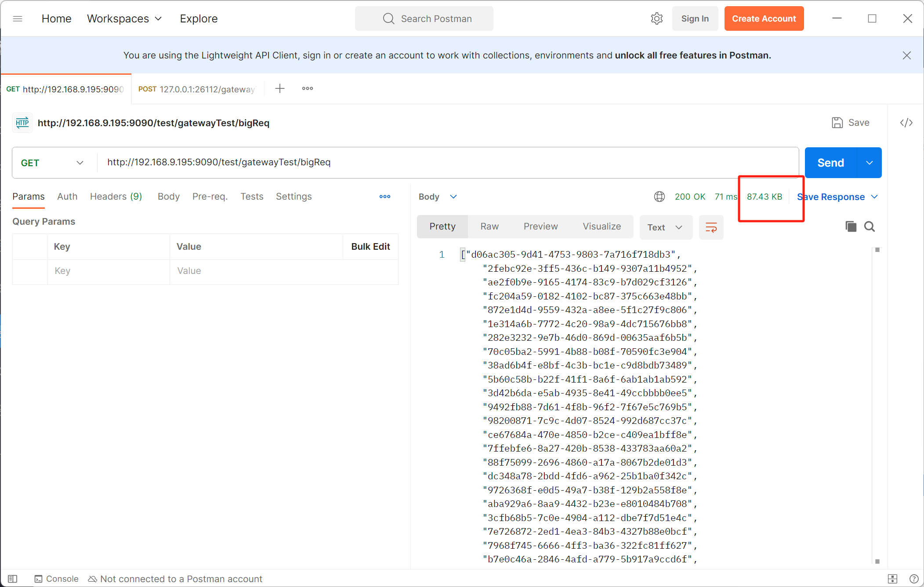Click the Create Account button
This screenshot has height=587, width=924.
(x=764, y=18)
